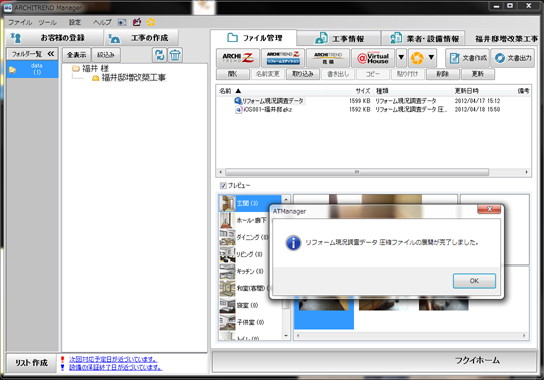Launch ARCHITREND Z
Image resolution: width=544 pixels, height=380 pixels.
(x=238, y=58)
